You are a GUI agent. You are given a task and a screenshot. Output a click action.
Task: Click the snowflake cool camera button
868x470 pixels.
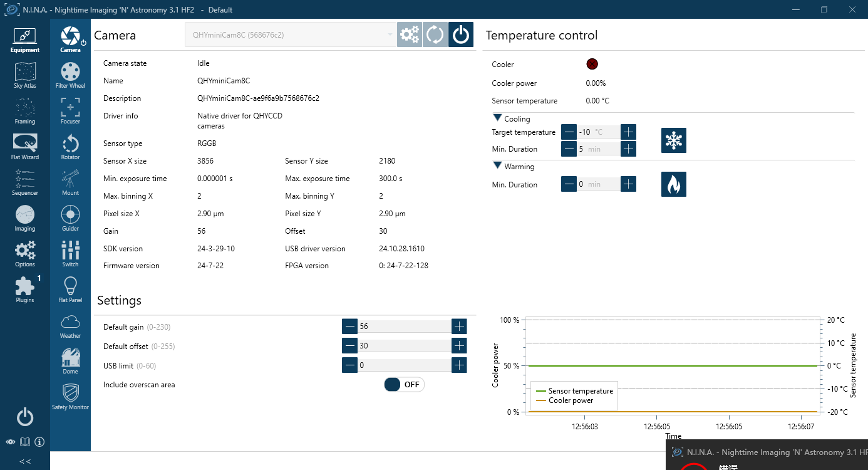coord(674,140)
